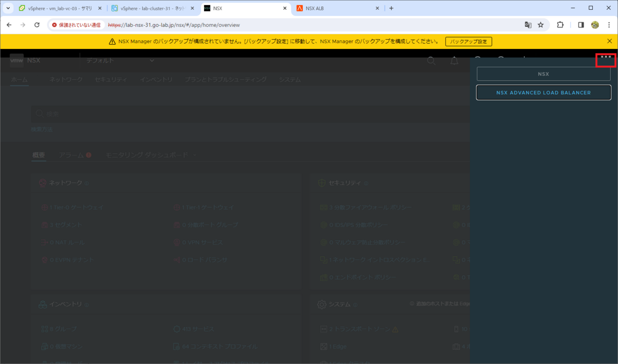This screenshot has width=618, height=364.
Task: Close the vSphere vm_lab-vc-03 tab
Action: [100, 8]
